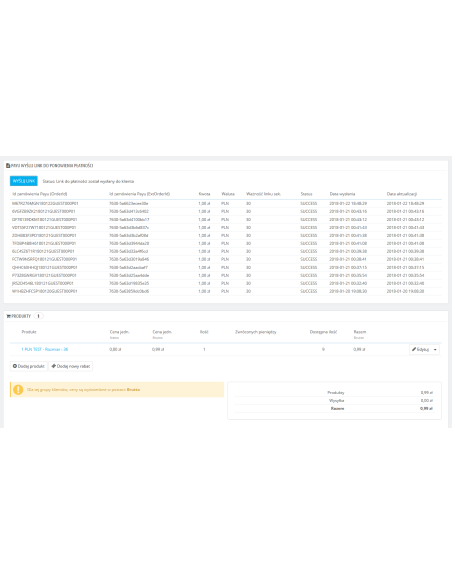Select the first PayU order row

[226, 204]
